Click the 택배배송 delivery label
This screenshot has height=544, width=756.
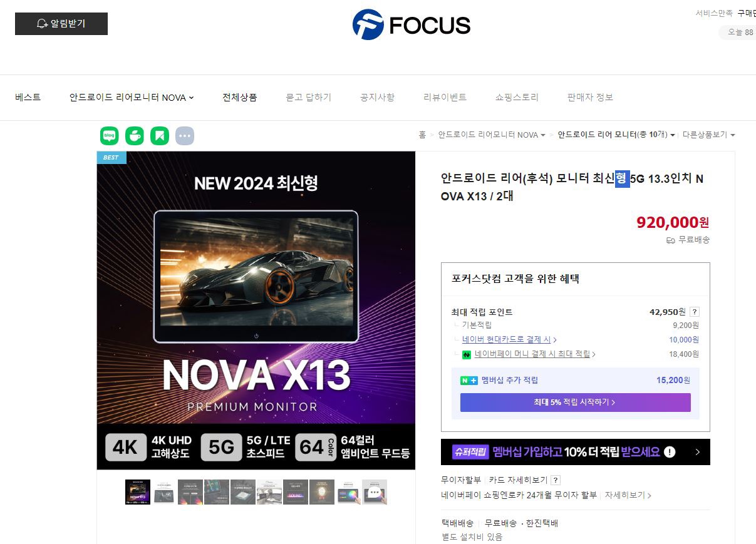[457, 523]
